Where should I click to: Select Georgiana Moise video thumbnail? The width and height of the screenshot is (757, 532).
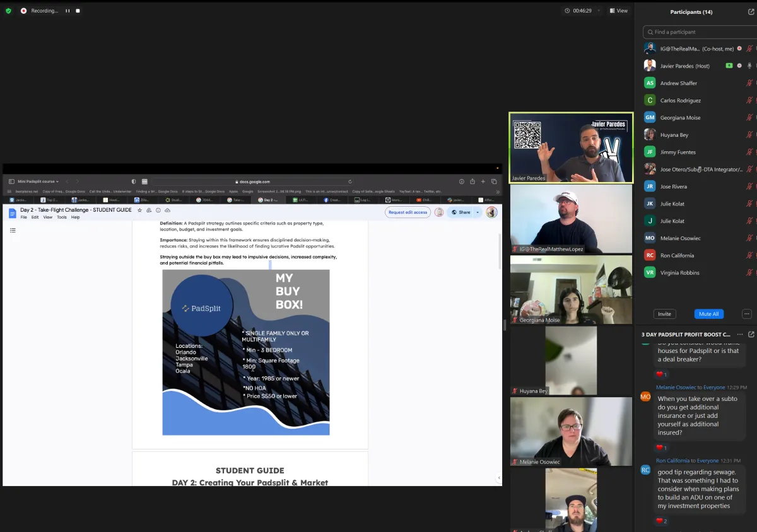click(571, 290)
